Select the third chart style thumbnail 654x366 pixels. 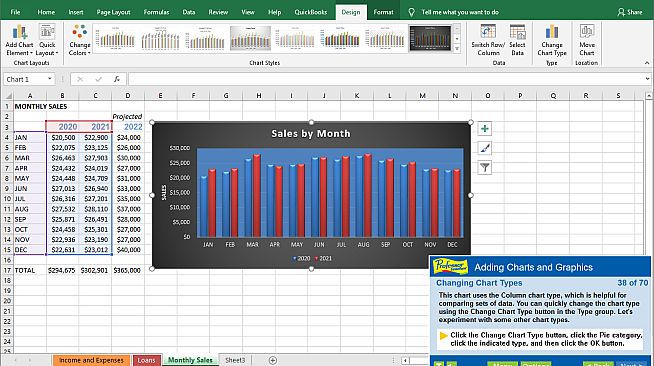(206, 38)
